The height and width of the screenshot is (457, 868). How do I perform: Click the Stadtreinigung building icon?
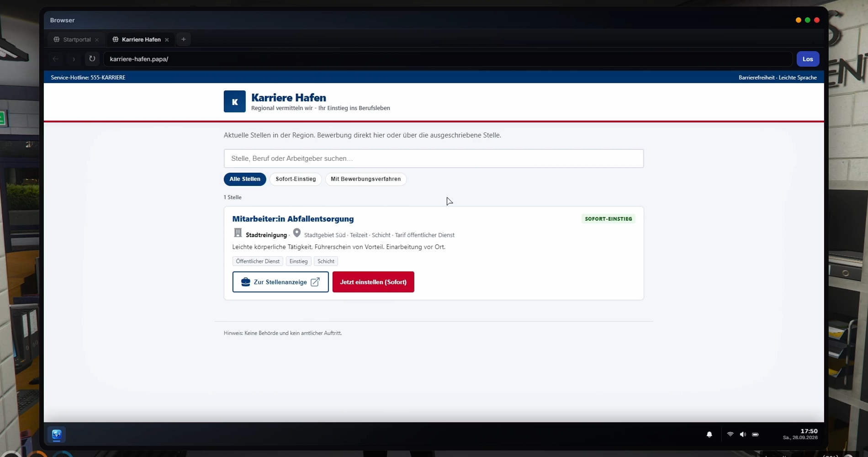click(238, 233)
